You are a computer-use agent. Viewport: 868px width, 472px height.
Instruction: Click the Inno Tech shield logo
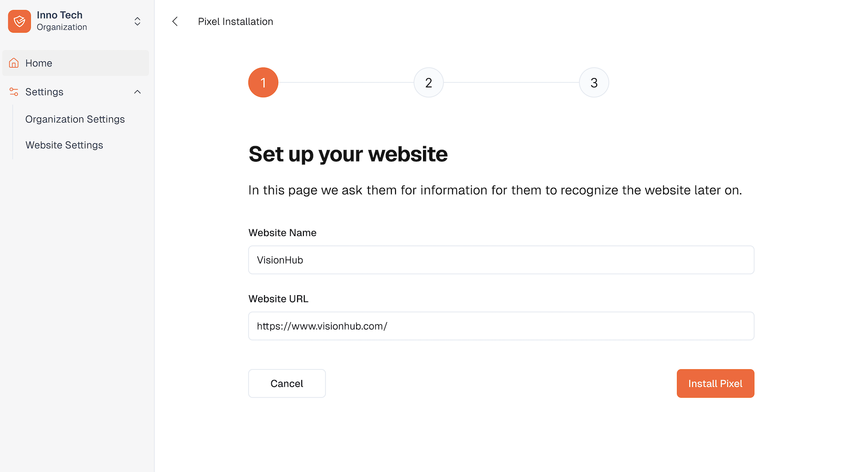click(x=19, y=21)
